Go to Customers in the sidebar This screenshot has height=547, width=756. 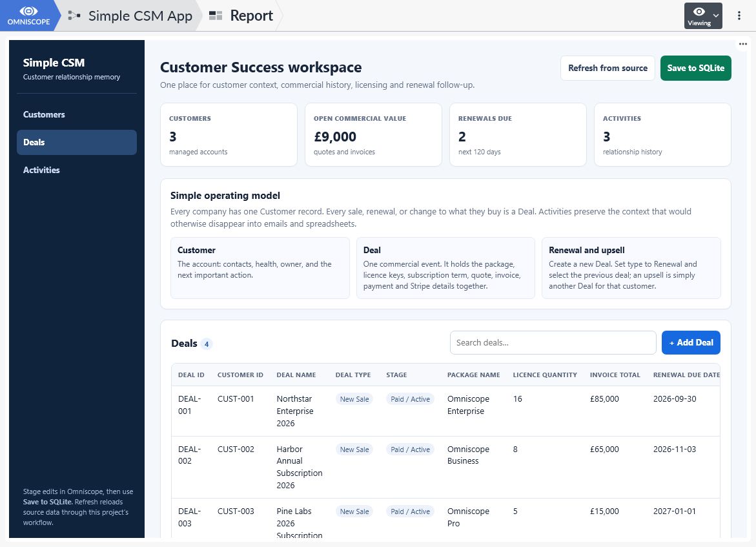coord(77,114)
